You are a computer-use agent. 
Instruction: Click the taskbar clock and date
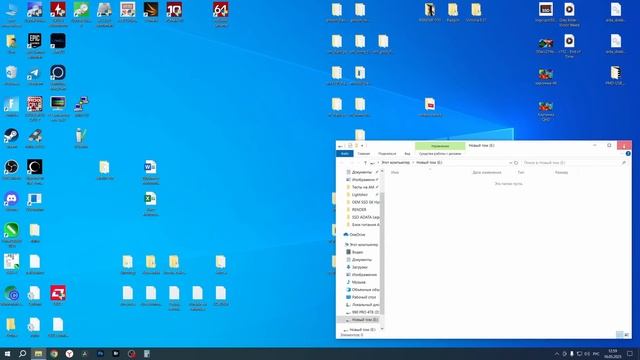613,353
